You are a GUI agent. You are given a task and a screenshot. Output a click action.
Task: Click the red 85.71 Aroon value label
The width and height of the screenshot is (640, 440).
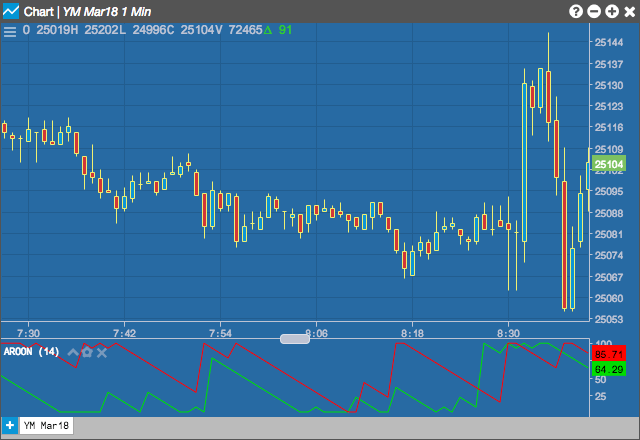(609, 354)
